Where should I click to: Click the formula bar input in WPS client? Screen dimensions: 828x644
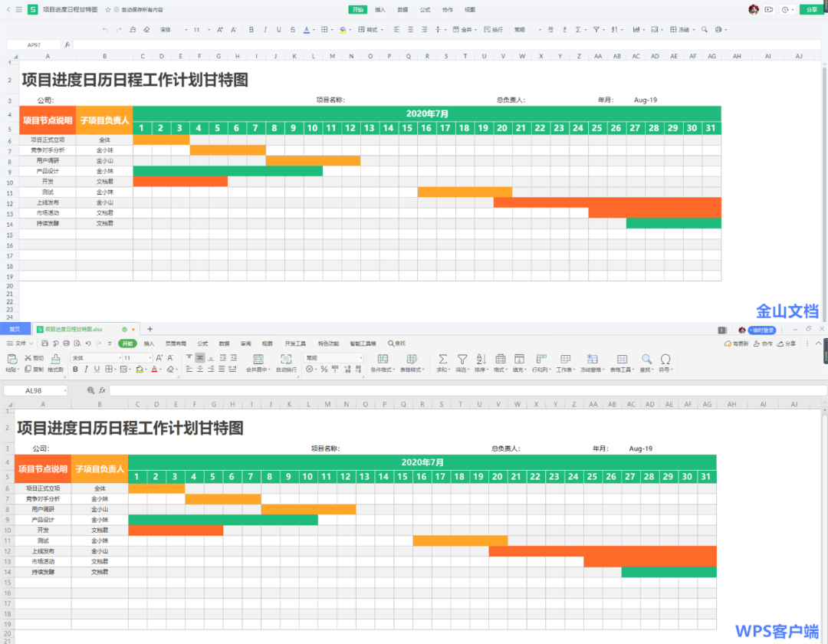[x=468, y=391]
